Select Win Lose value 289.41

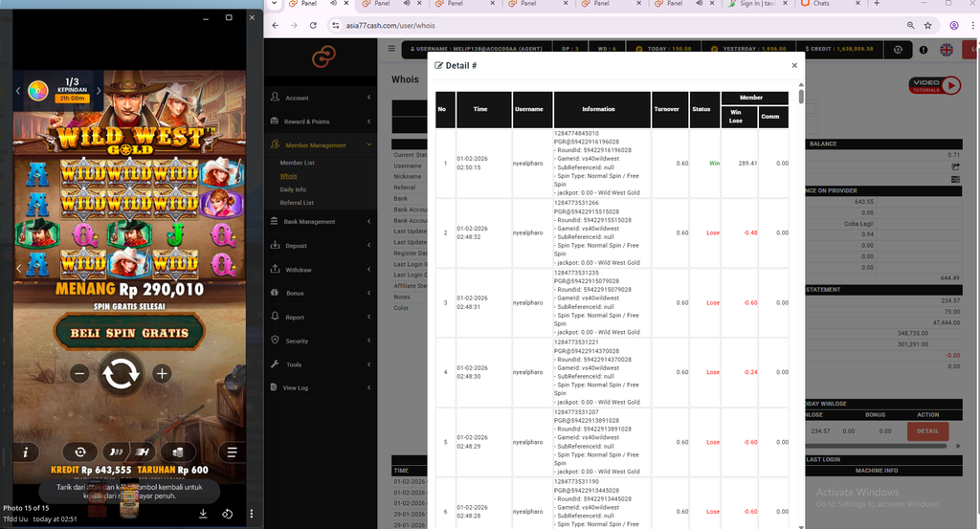pyautogui.click(x=747, y=163)
